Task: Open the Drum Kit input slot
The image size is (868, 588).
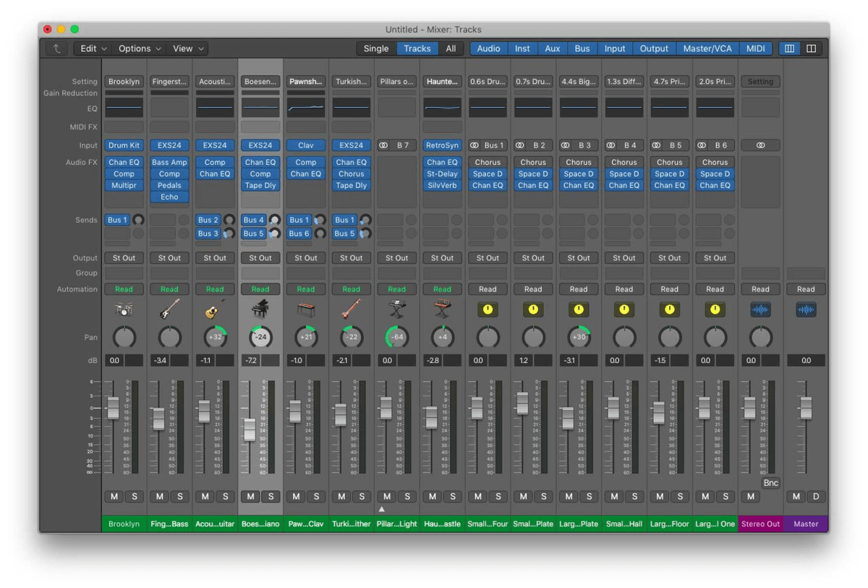Action: [x=124, y=145]
